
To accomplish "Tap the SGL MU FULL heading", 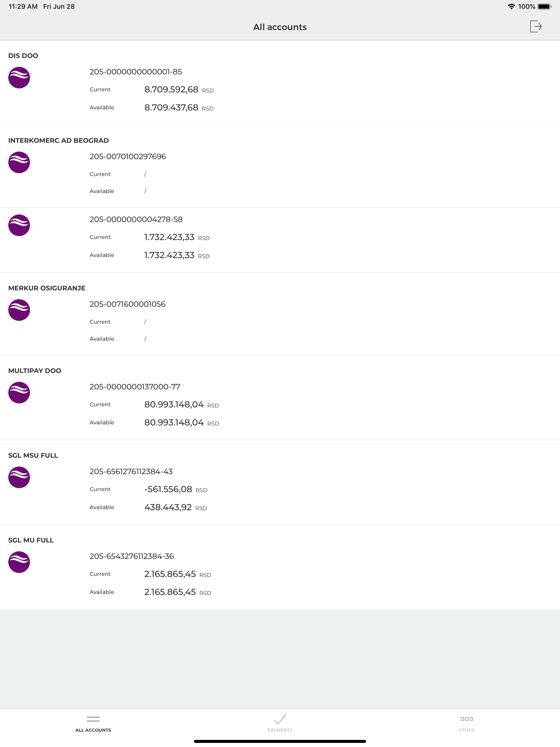I will pos(31,540).
